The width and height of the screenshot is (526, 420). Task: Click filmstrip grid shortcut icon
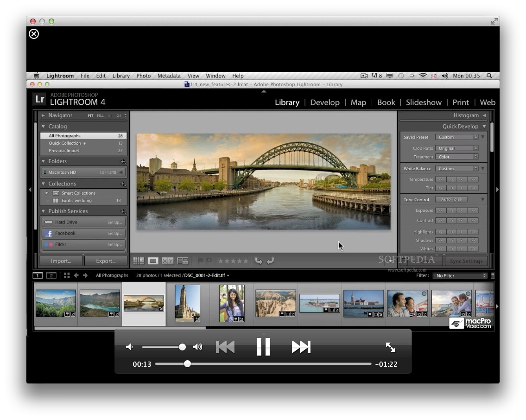pos(67,275)
